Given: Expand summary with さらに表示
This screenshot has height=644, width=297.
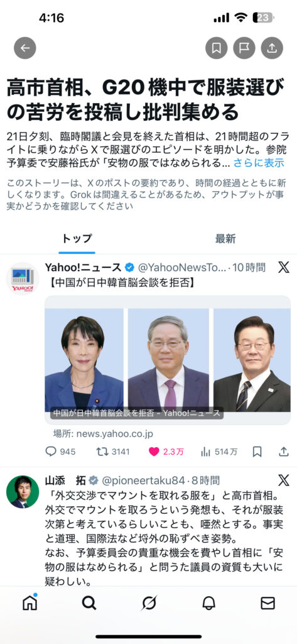Looking at the screenshot, I should [x=259, y=163].
